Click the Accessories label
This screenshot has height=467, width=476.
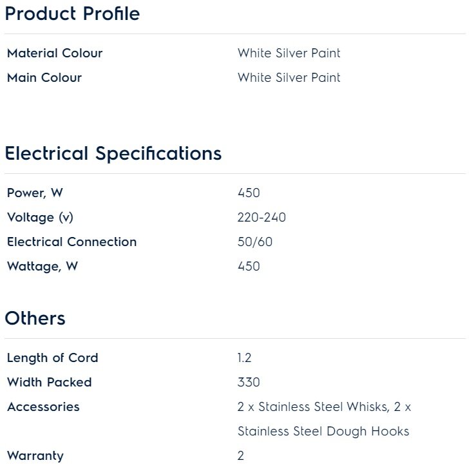coord(43,407)
